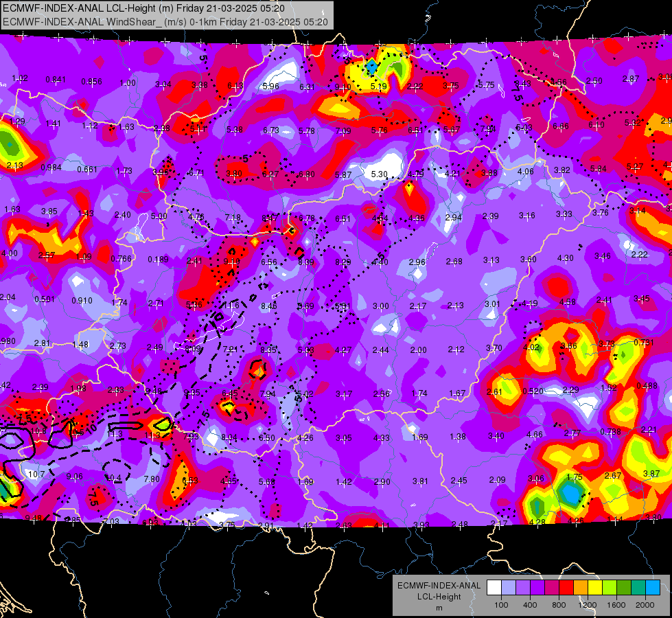
Task: Click the grid value '0.766'
Action: 121,259
